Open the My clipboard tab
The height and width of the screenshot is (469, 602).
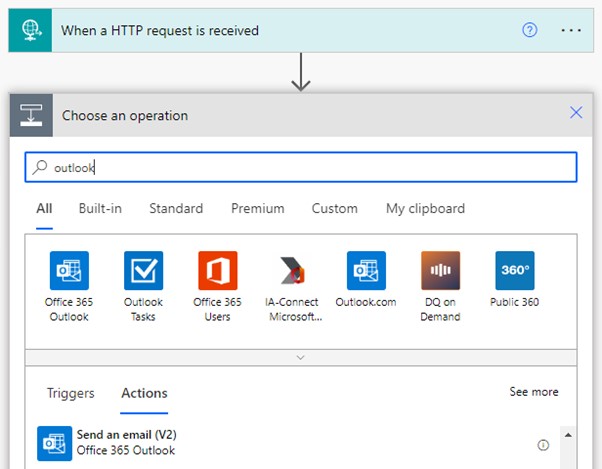click(425, 208)
